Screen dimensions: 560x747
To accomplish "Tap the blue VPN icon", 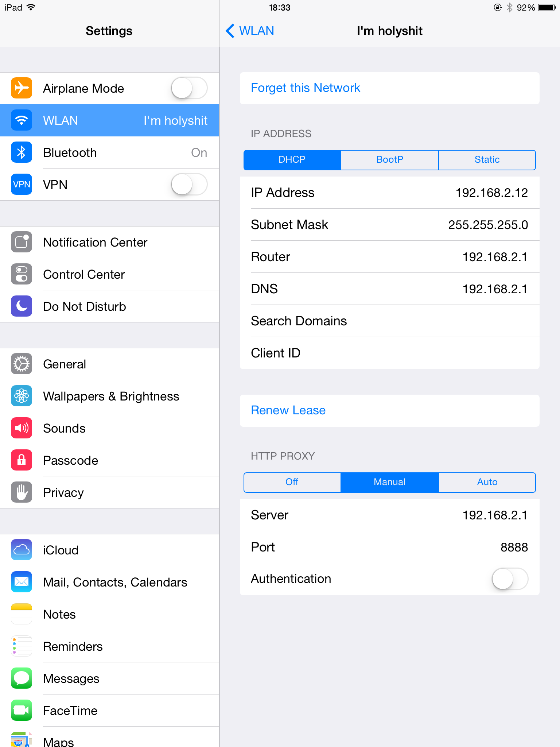I will coord(22,185).
